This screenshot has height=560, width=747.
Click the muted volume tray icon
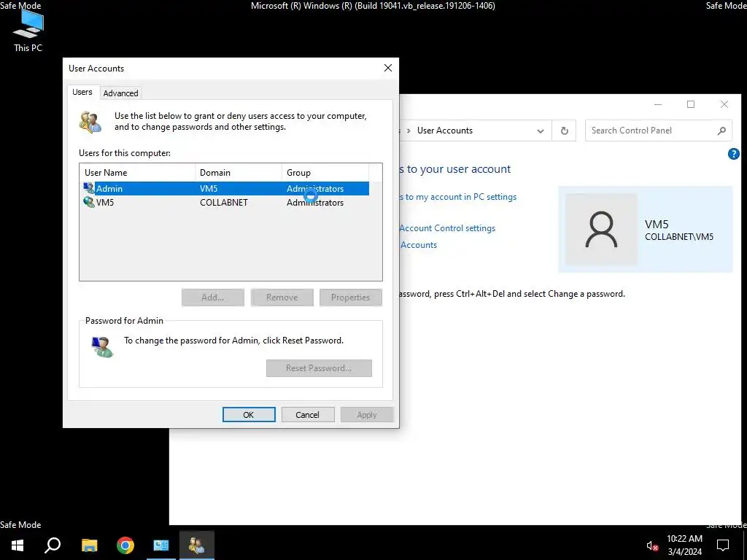point(652,545)
